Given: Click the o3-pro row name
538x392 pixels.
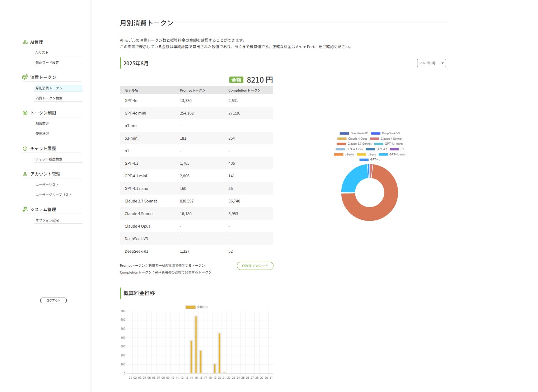Looking at the screenshot, I should 131,126.
